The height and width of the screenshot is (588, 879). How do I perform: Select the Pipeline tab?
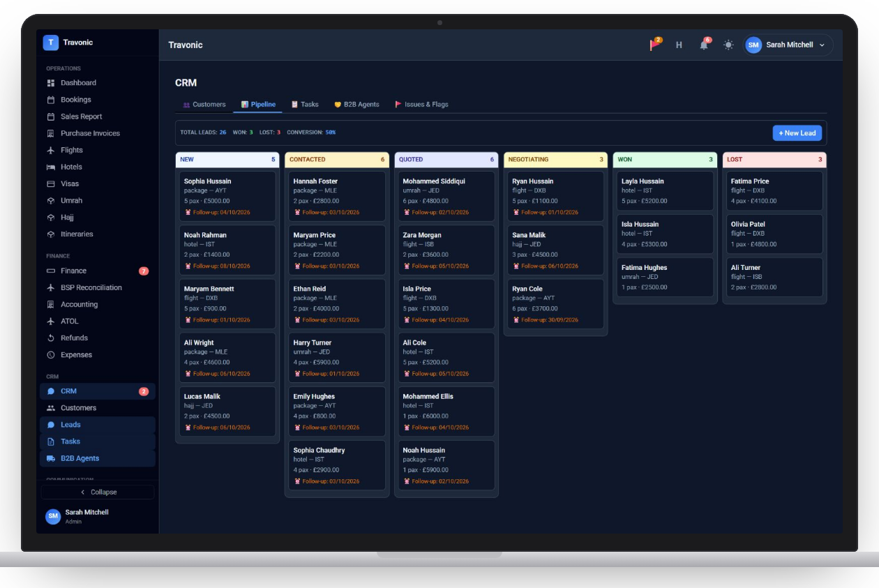258,105
